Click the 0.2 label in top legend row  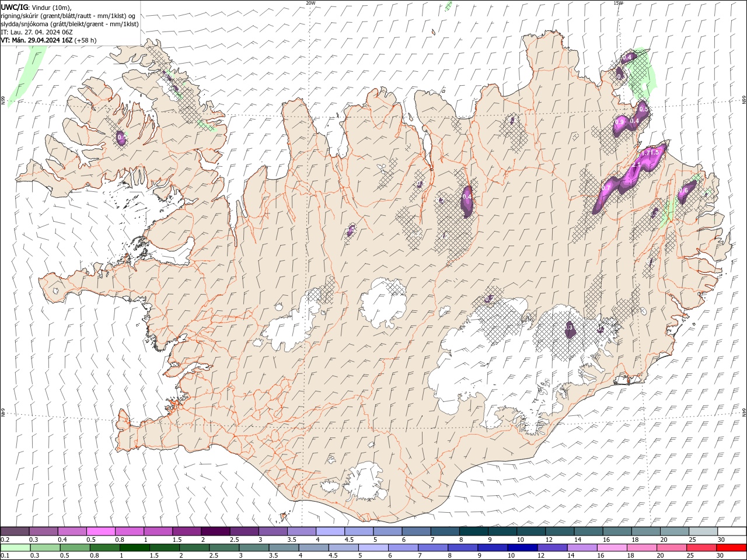point(5,540)
